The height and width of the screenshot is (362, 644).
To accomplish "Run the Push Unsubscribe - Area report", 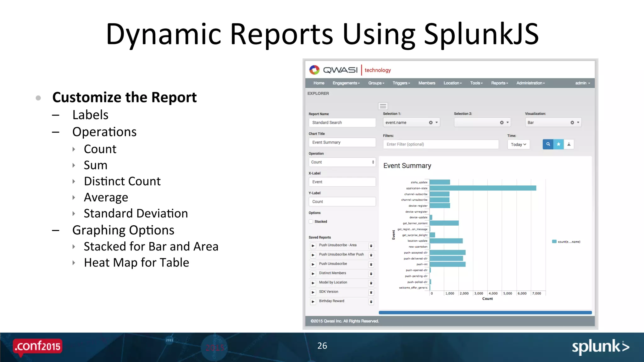I will (x=313, y=246).
